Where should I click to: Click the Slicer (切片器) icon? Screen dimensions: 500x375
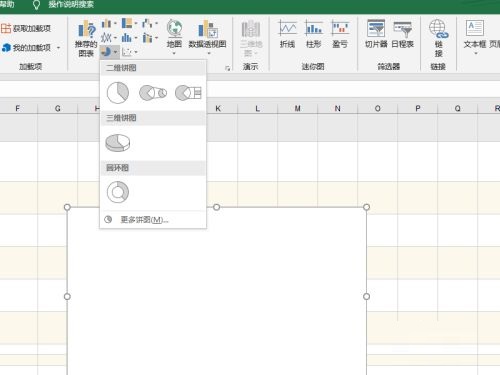[x=376, y=29]
